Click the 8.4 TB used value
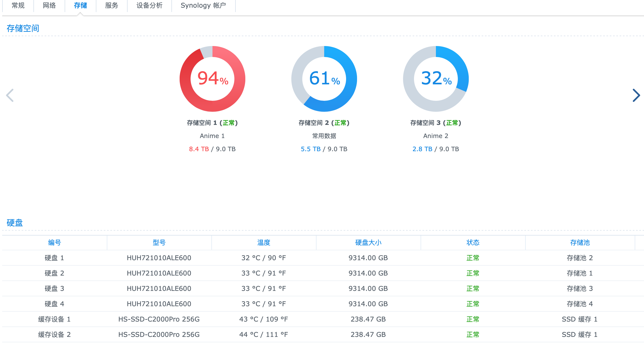 point(199,149)
